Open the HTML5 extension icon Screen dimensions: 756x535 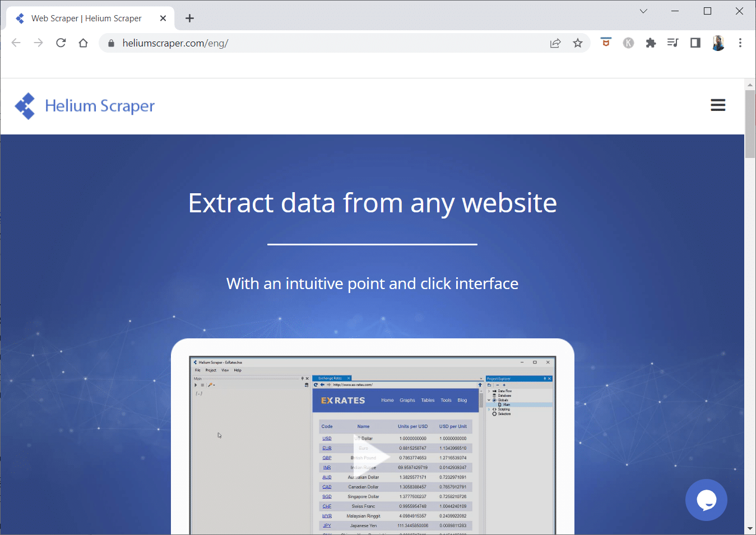tap(606, 43)
